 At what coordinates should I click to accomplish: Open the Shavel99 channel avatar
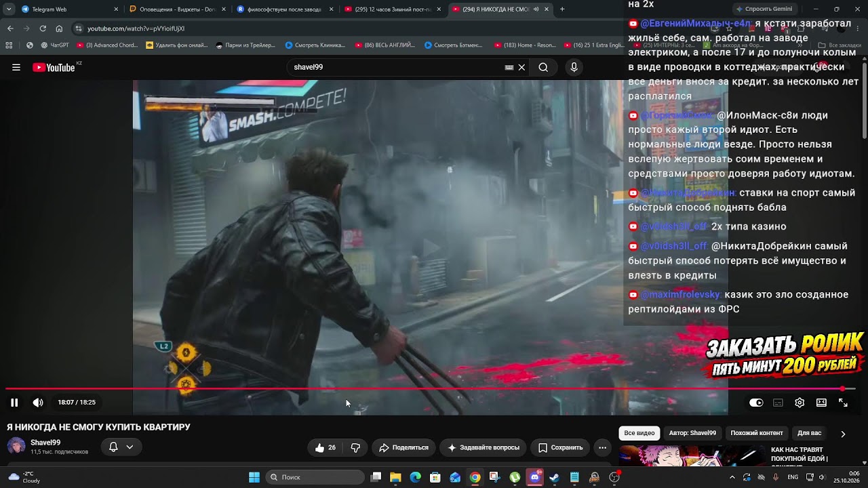[x=16, y=446]
